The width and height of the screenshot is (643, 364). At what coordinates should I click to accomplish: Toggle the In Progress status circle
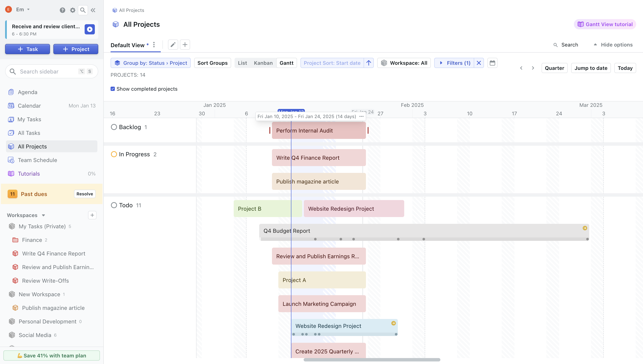click(x=114, y=154)
